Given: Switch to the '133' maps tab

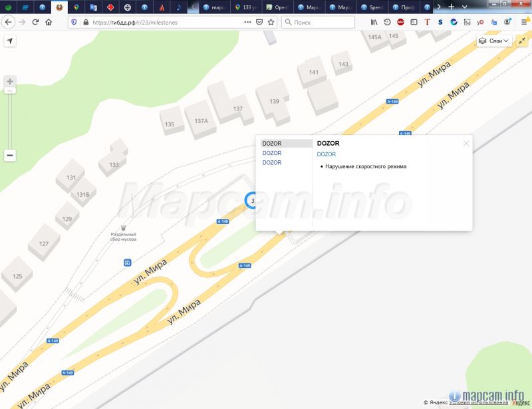Looking at the screenshot, I should pyautogui.click(x=247, y=7).
